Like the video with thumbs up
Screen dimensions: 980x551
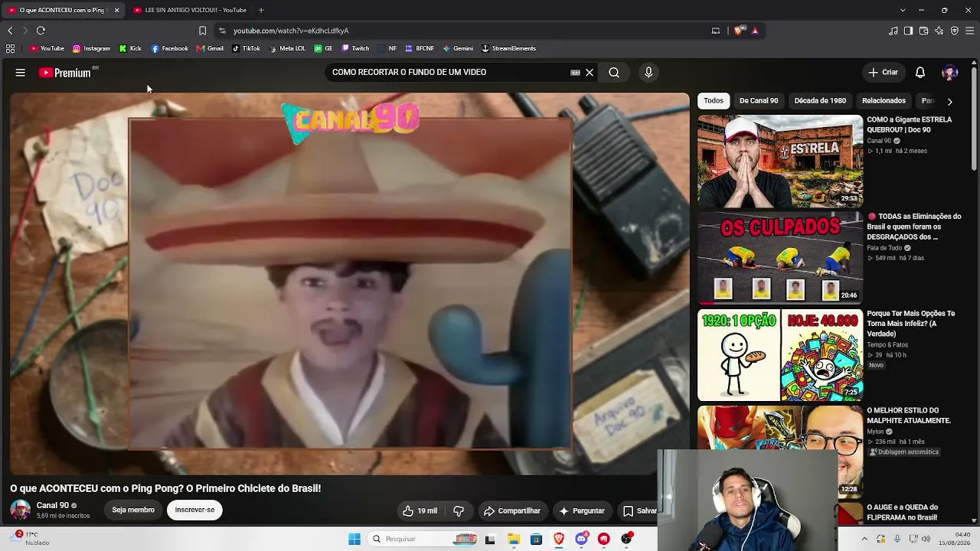[420, 511]
